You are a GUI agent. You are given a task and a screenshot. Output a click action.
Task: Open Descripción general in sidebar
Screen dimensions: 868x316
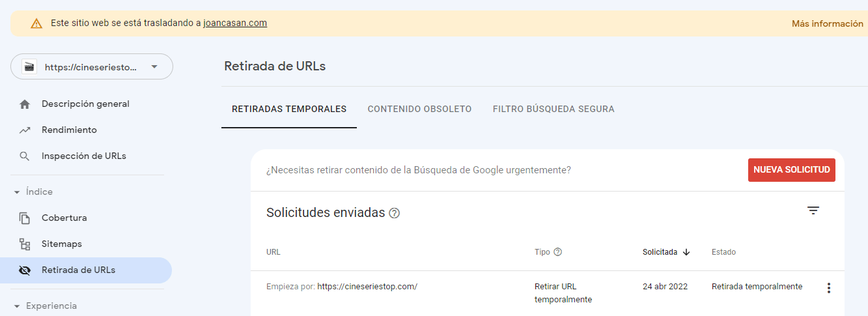click(85, 104)
